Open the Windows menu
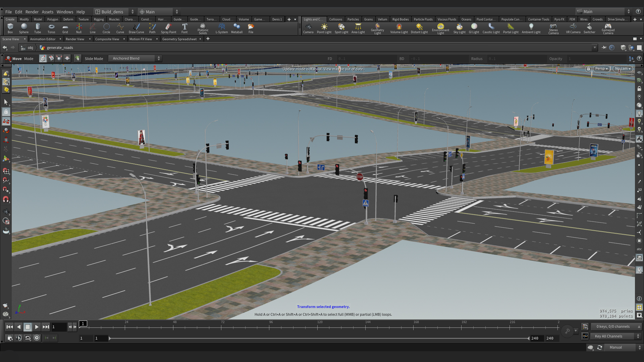 pos(65,12)
